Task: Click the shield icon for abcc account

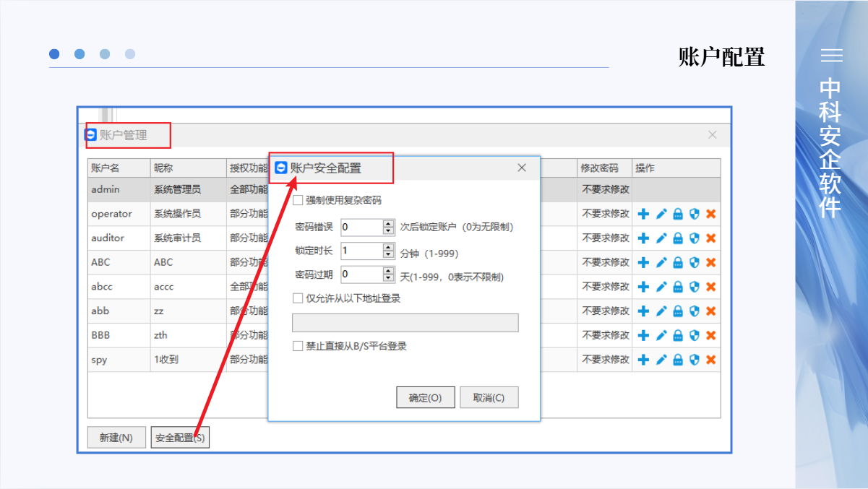Action: pyautogui.click(x=695, y=287)
